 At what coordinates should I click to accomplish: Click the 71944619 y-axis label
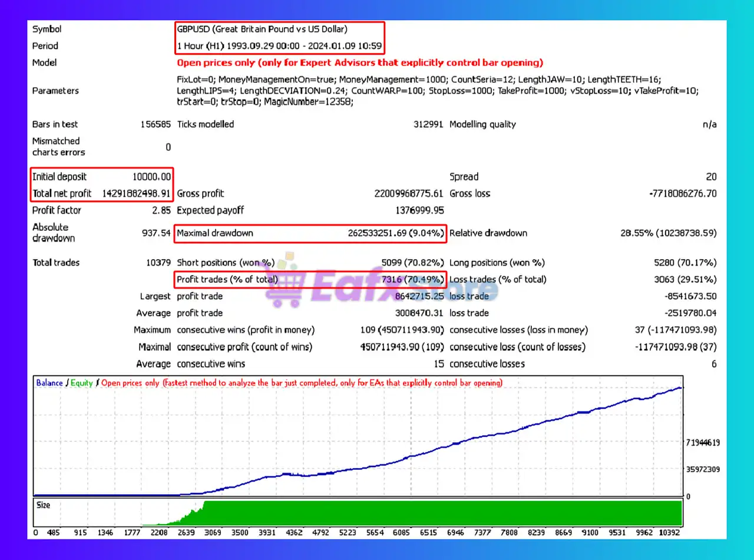tap(702, 442)
